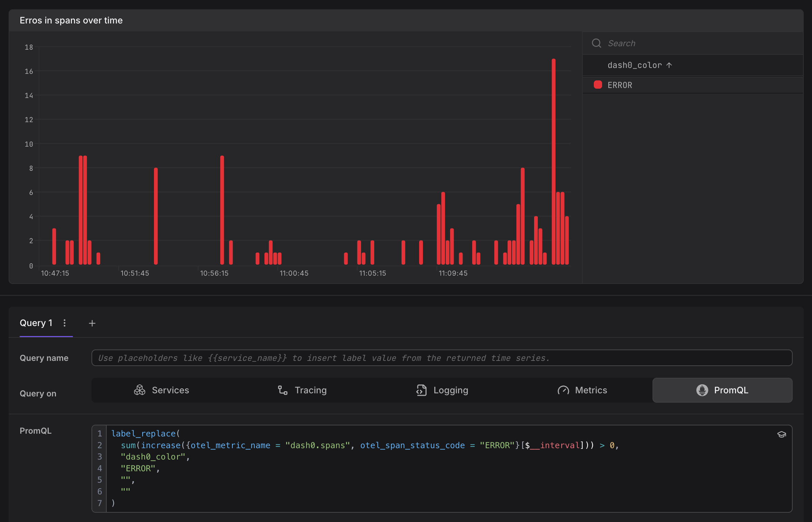
Task: Click the Services cubes icon
Action: click(139, 390)
